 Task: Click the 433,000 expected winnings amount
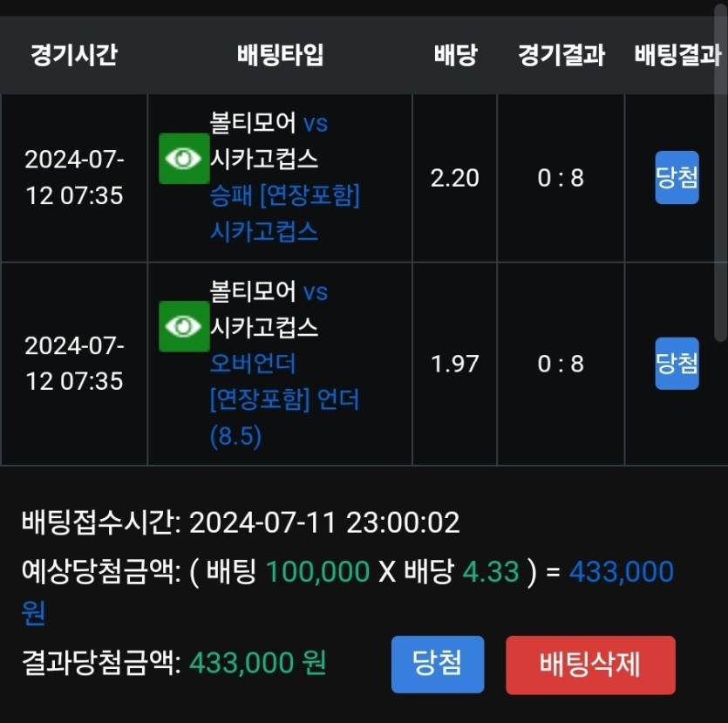(622, 571)
